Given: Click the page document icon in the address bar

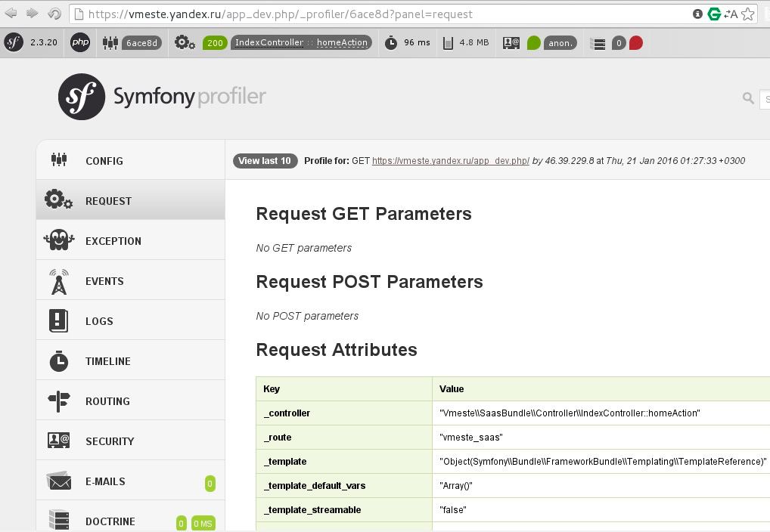Looking at the screenshot, I should pos(79,14).
